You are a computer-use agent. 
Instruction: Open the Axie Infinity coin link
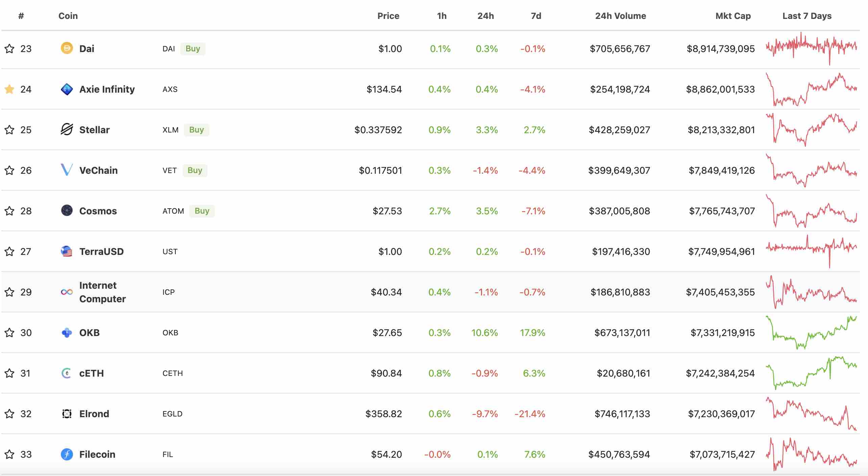click(107, 89)
